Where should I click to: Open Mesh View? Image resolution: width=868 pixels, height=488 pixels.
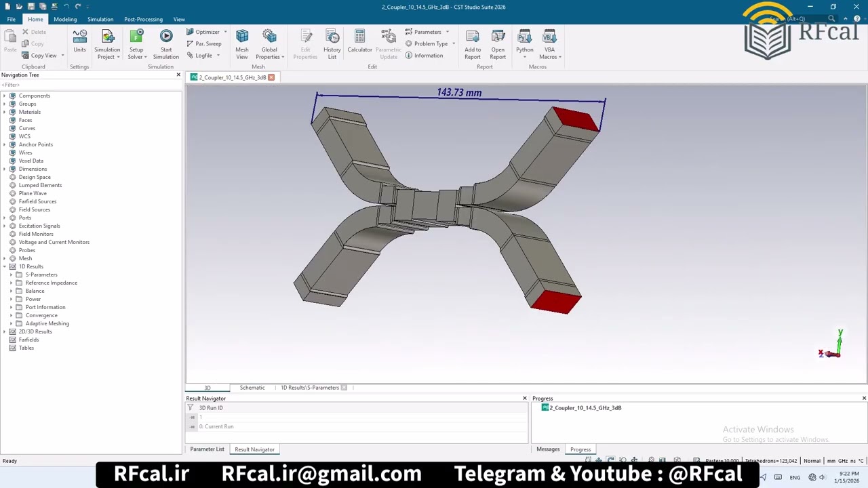(242, 44)
